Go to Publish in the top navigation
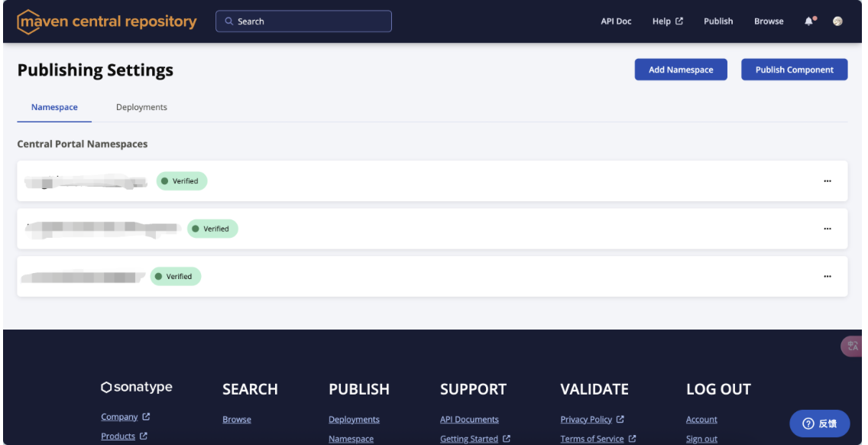Viewport: 868px width, 445px height. coord(718,21)
